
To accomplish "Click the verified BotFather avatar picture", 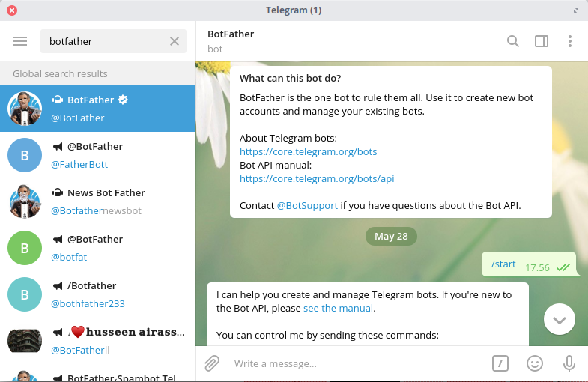I will point(25,109).
